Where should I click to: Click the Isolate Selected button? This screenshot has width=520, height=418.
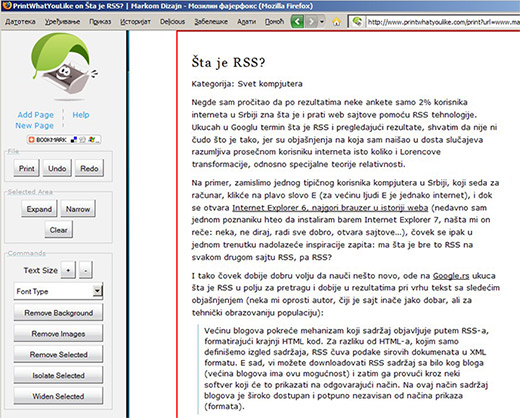tap(58, 375)
